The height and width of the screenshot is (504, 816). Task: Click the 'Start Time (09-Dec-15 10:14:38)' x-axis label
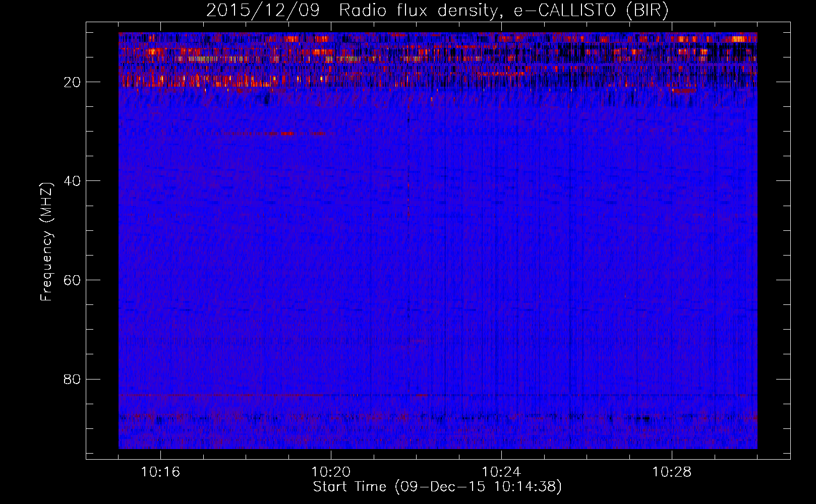pyautogui.click(x=437, y=487)
